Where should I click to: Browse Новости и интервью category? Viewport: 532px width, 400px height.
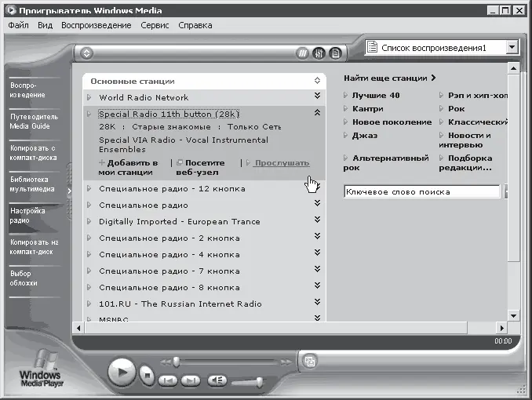point(465,140)
